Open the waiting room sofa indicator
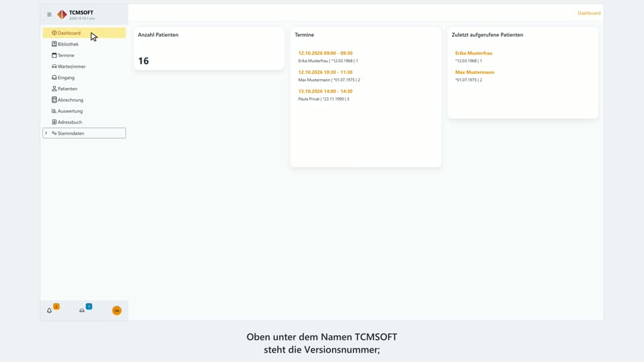The image size is (644, 362). pyautogui.click(x=82, y=310)
